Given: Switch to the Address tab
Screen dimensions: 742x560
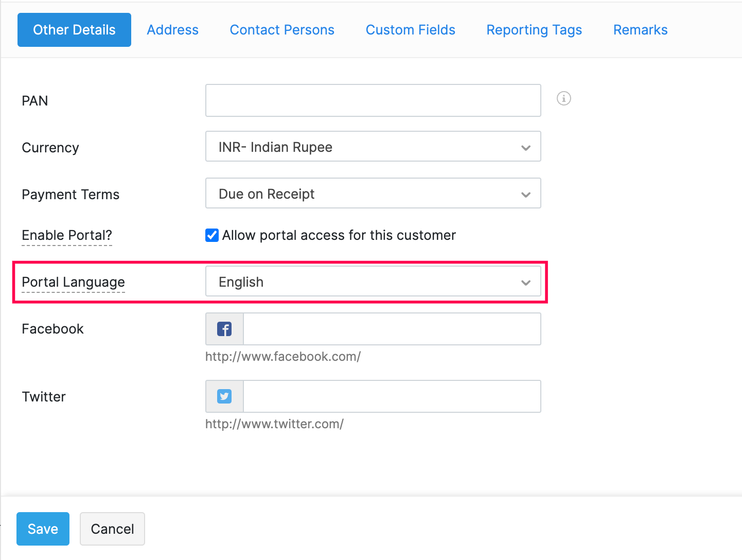Looking at the screenshot, I should (x=172, y=30).
